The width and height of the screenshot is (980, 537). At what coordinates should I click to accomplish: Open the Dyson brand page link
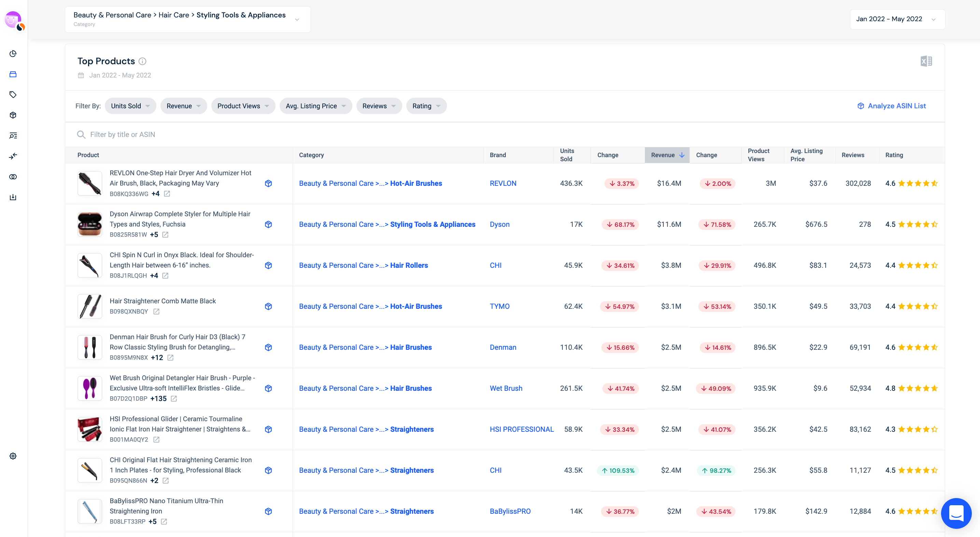[500, 224]
